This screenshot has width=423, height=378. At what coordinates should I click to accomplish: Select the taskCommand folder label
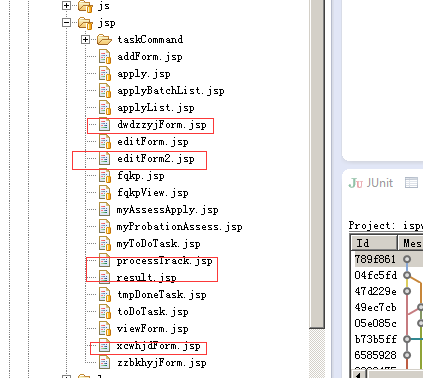tap(150, 40)
